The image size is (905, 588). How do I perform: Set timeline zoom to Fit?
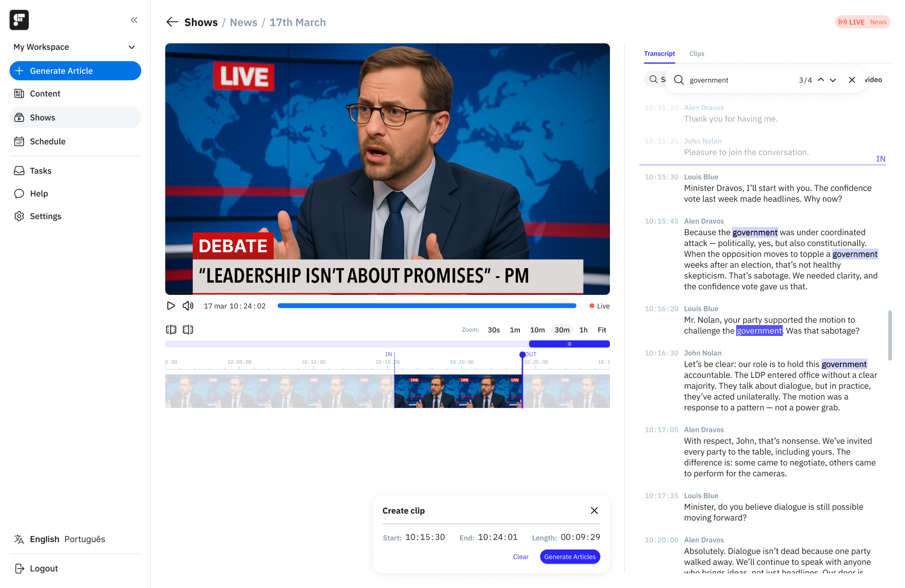tap(602, 330)
